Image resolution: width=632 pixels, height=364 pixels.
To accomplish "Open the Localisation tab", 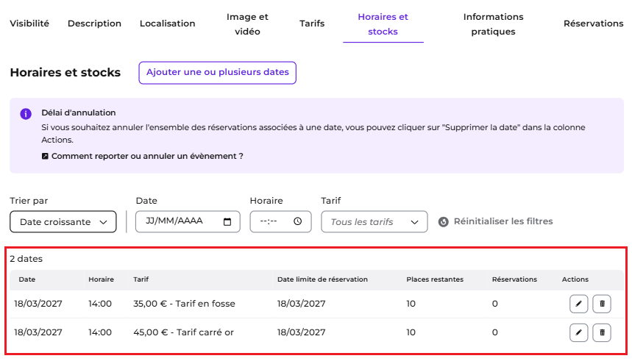I will [167, 24].
